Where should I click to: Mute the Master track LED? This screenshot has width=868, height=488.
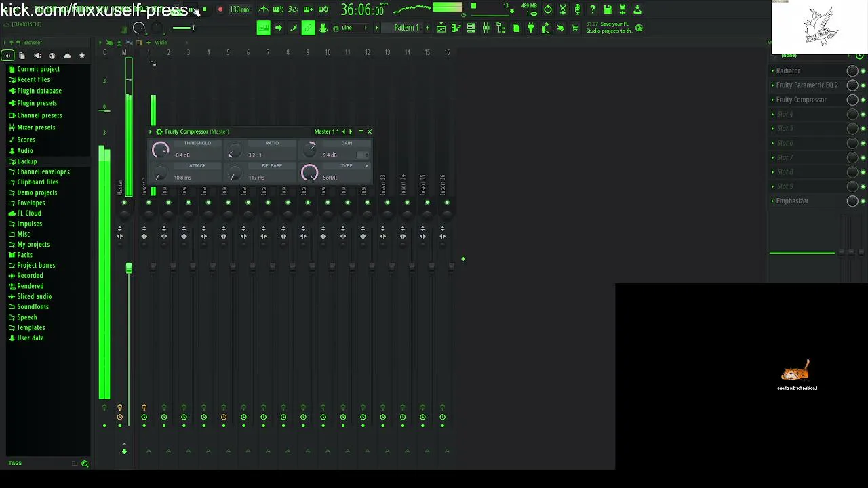pyautogui.click(x=124, y=203)
